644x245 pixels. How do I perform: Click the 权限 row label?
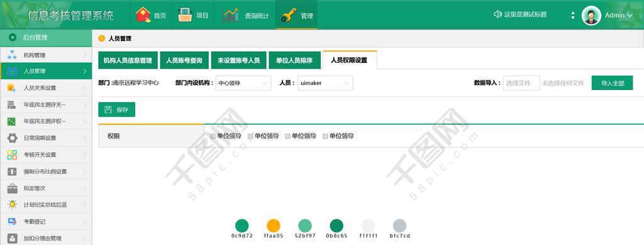point(114,136)
